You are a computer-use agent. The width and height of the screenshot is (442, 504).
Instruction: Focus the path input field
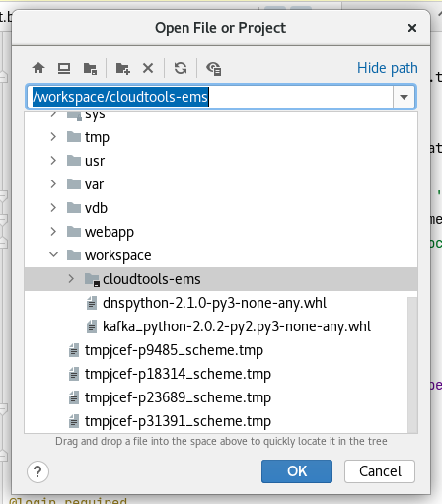pos(209,97)
